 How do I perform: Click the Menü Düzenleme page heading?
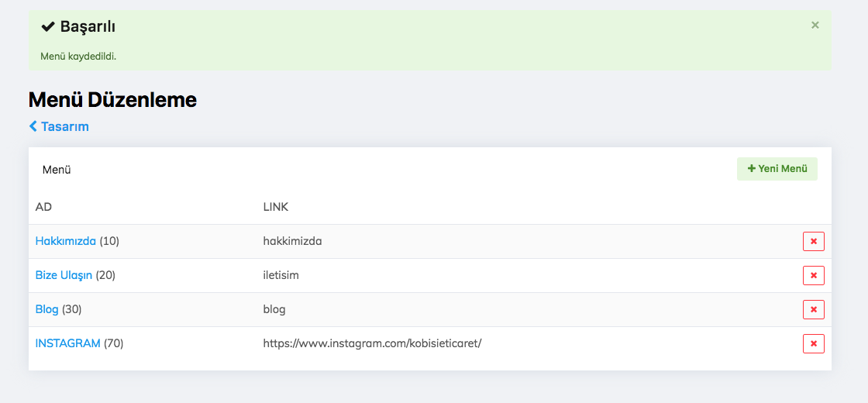pos(112,100)
